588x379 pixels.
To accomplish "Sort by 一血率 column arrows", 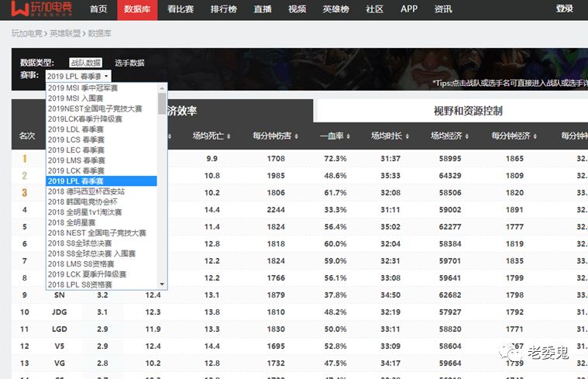I will [x=349, y=136].
